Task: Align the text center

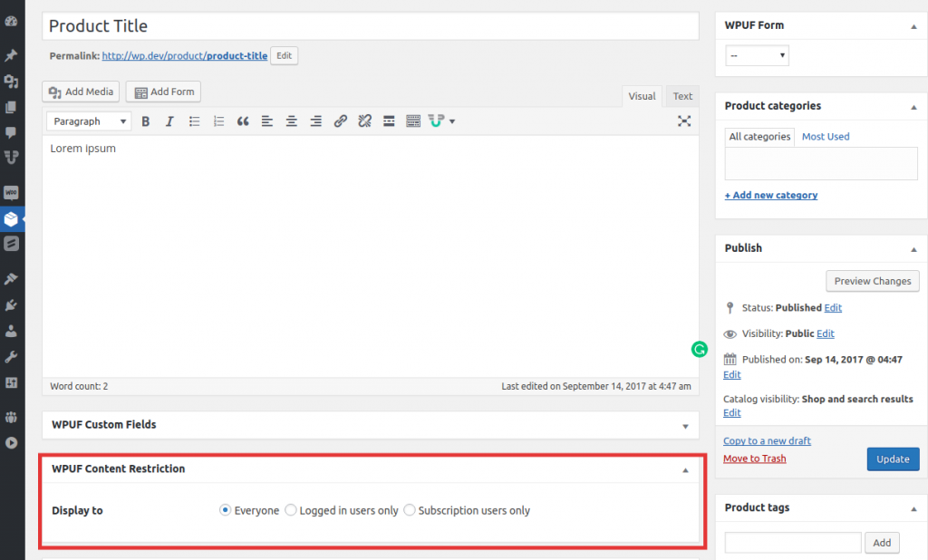Action: pos(290,121)
